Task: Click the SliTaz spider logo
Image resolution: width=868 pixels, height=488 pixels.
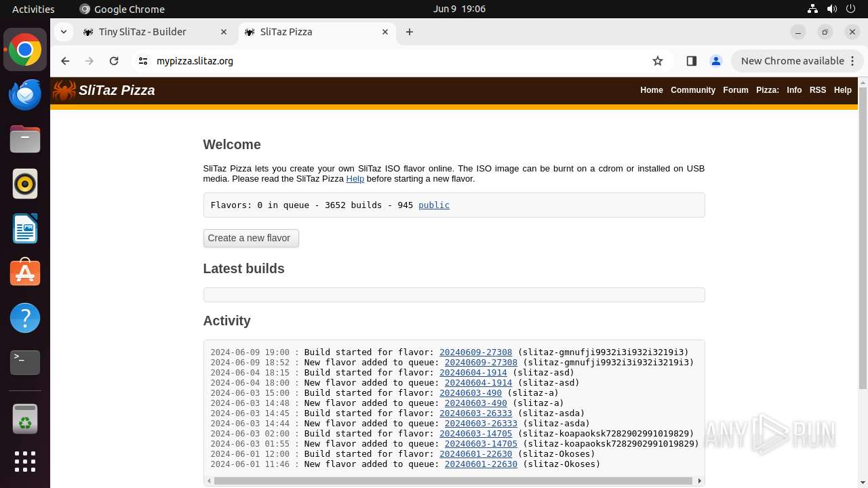Action: (64, 90)
